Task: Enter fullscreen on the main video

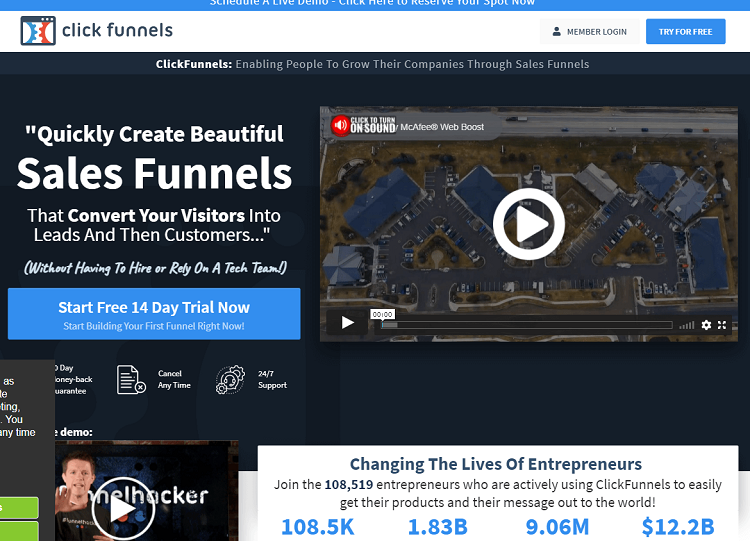Action: point(722,325)
